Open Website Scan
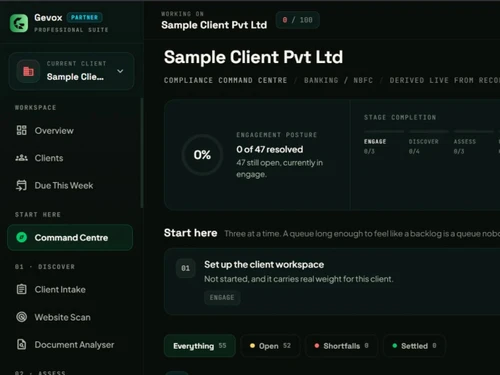The height and width of the screenshot is (375, 500). click(70, 317)
